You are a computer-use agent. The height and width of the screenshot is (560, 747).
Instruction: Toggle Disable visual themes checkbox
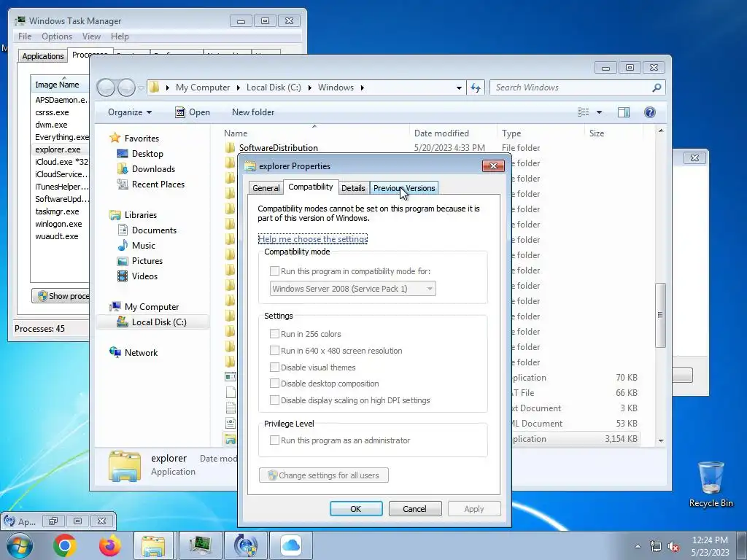(274, 367)
